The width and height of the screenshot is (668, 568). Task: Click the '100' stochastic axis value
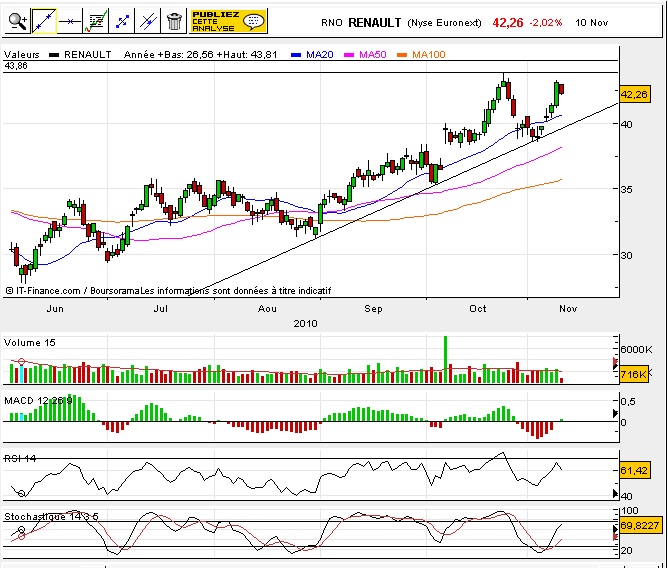pos(630,510)
